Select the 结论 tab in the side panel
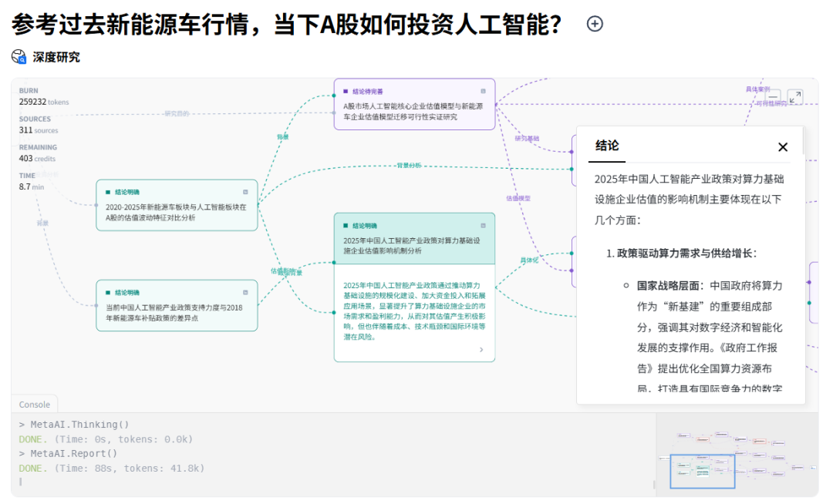833x504 pixels. coord(607,146)
